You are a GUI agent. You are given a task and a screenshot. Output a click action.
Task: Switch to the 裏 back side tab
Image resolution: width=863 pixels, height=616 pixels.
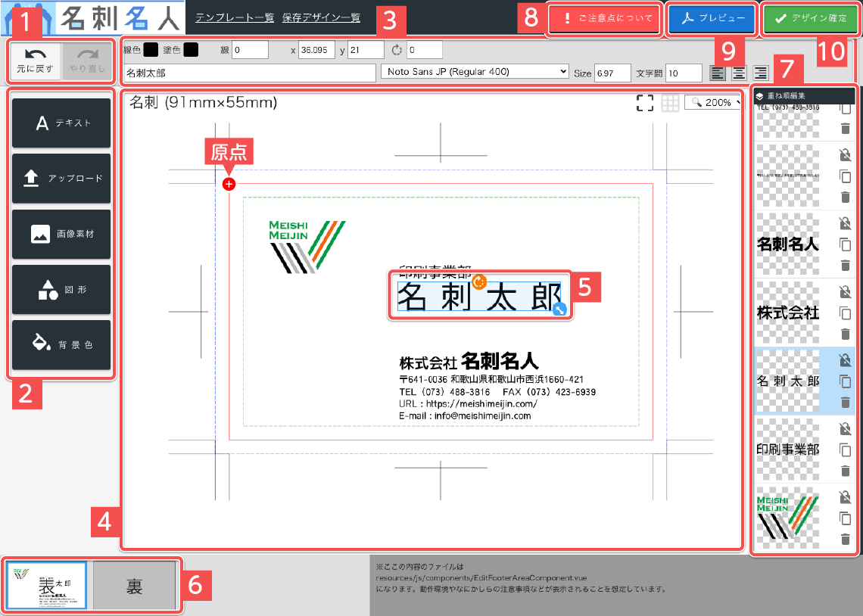[134, 585]
